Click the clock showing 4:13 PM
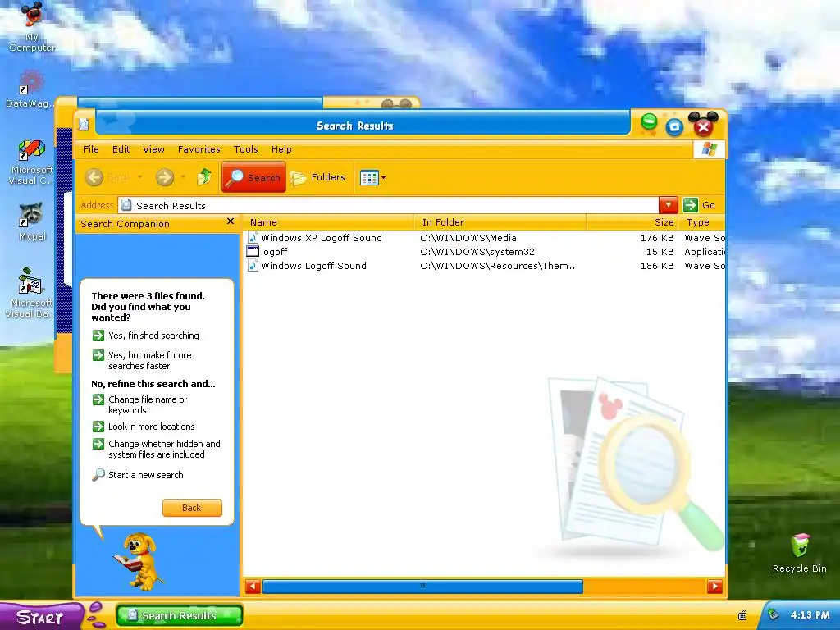This screenshot has width=840, height=630. click(810, 615)
